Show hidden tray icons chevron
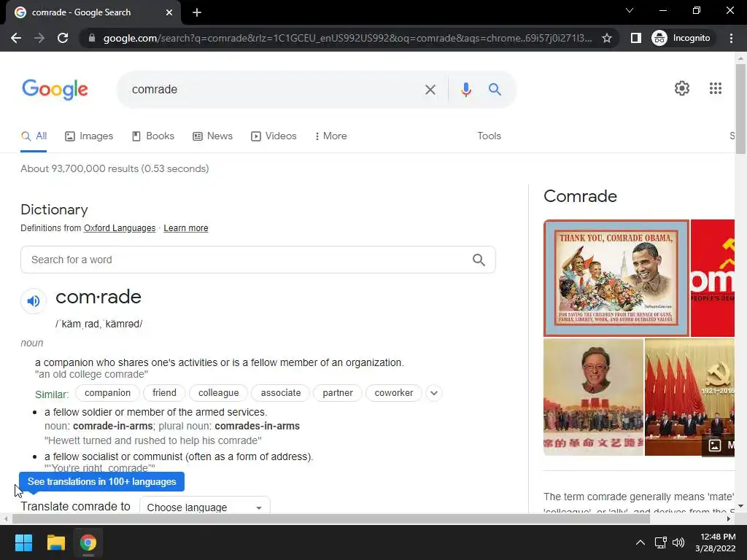747x560 pixels. point(640,542)
